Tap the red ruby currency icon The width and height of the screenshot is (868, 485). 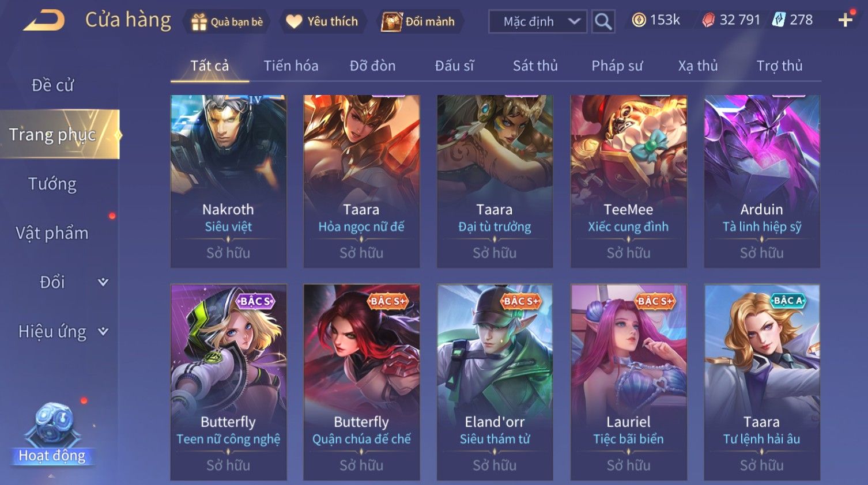click(x=708, y=20)
